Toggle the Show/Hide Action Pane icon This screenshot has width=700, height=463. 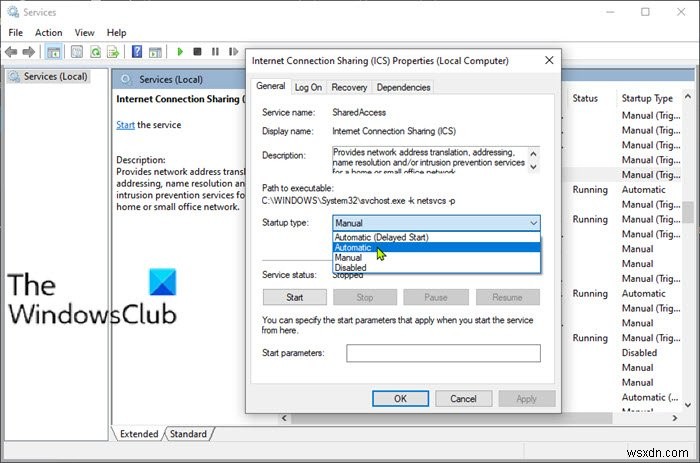155,52
